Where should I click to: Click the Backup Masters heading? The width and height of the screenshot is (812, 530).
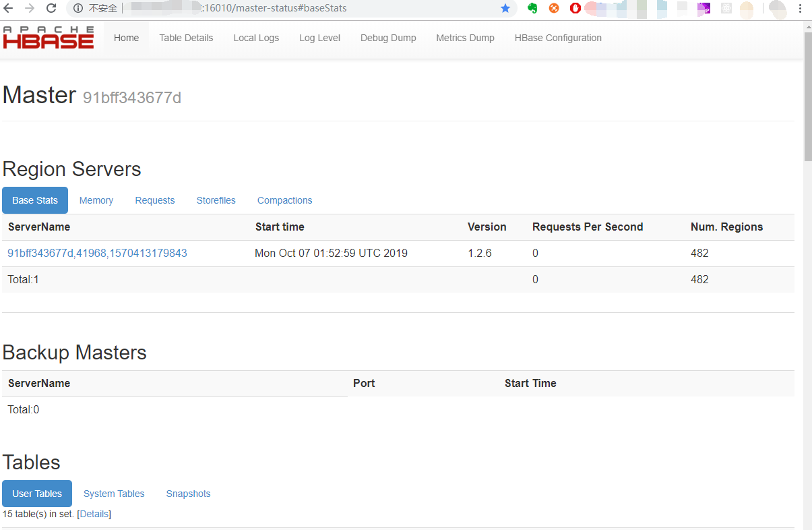click(75, 353)
